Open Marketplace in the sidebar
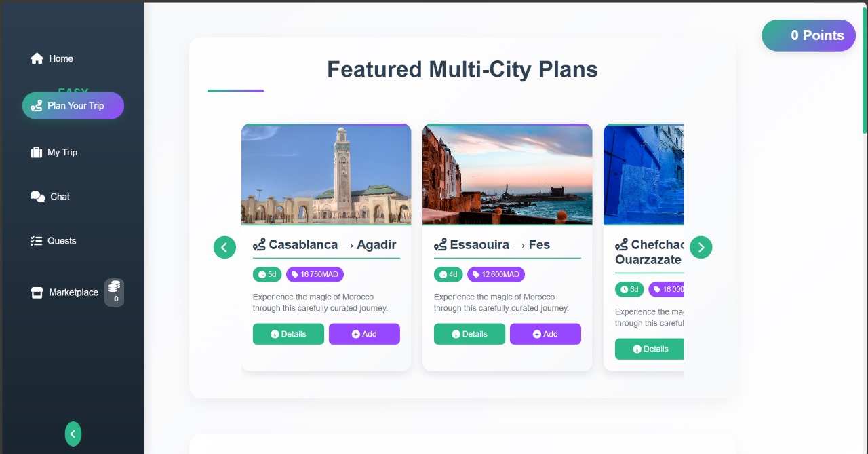The width and height of the screenshot is (868, 454). click(73, 292)
